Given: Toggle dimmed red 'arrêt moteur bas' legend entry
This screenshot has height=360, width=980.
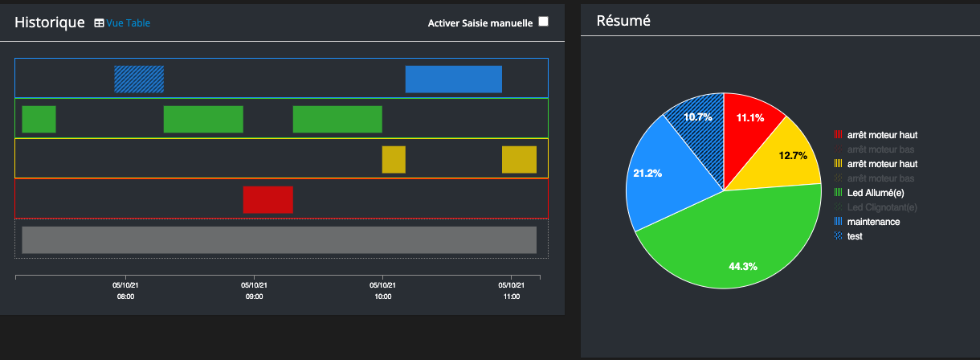Looking at the screenshot, I should pyautogui.click(x=874, y=149).
